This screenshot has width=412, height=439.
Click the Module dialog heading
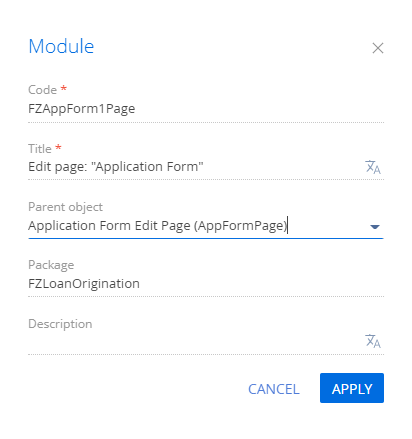[x=61, y=46]
